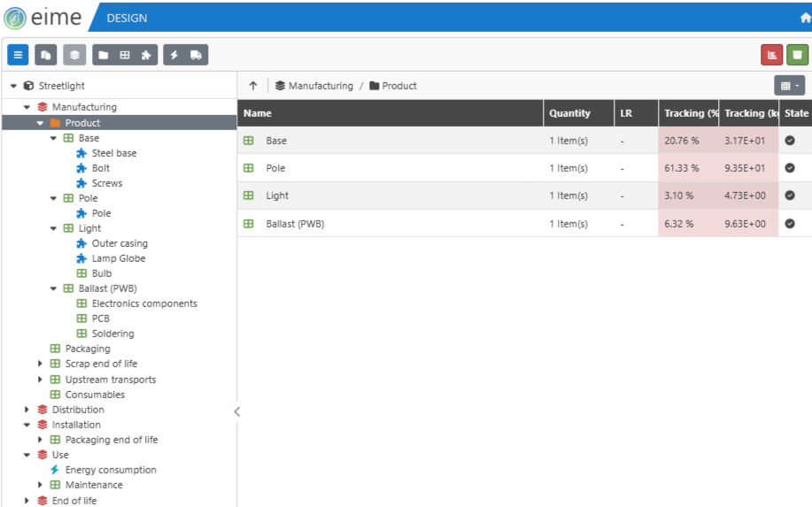
Task: Open the Light row in the table
Action: tap(524, 196)
